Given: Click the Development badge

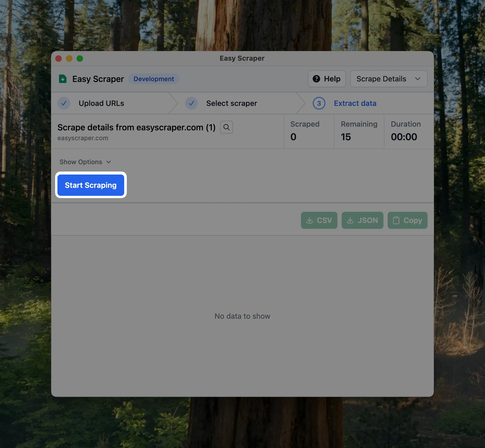Looking at the screenshot, I should tap(154, 79).
